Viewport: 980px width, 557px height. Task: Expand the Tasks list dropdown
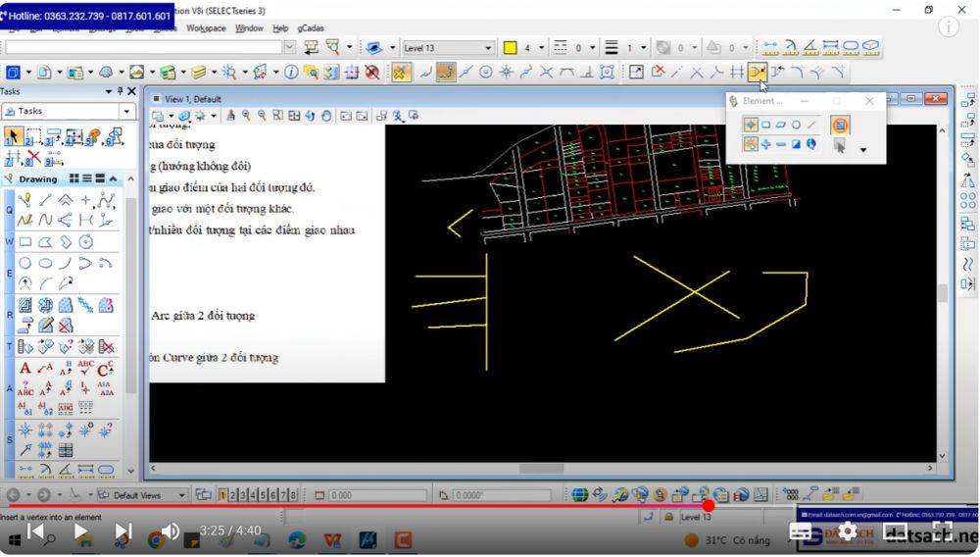(x=126, y=111)
